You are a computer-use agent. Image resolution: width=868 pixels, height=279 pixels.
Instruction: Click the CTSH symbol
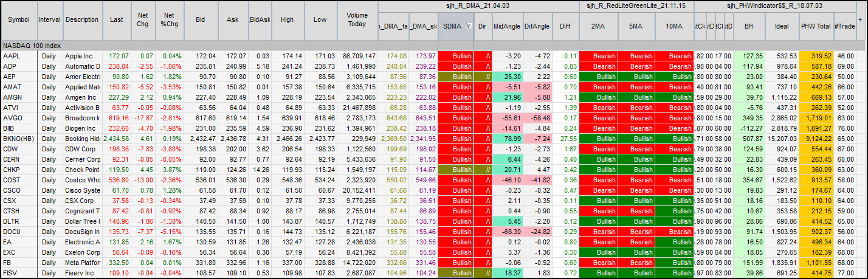[13, 211]
